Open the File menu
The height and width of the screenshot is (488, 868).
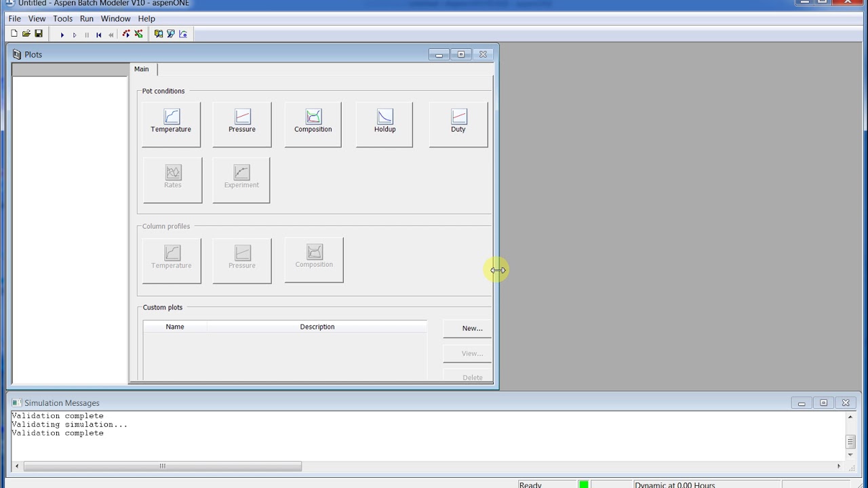click(x=14, y=18)
